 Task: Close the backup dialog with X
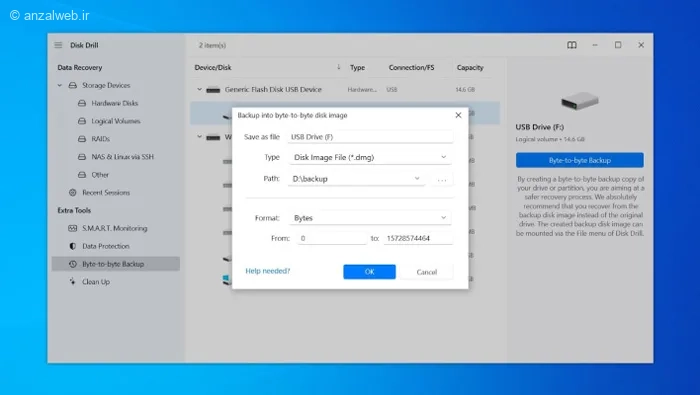pyautogui.click(x=458, y=115)
